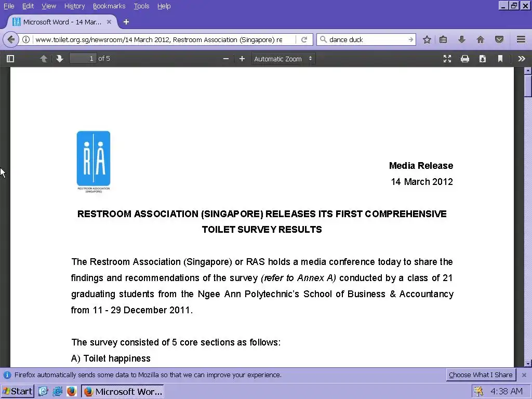
Task: Click the Microsoft Wor... taskbar button
Action: pyautogui.click(x=123, y=392)
